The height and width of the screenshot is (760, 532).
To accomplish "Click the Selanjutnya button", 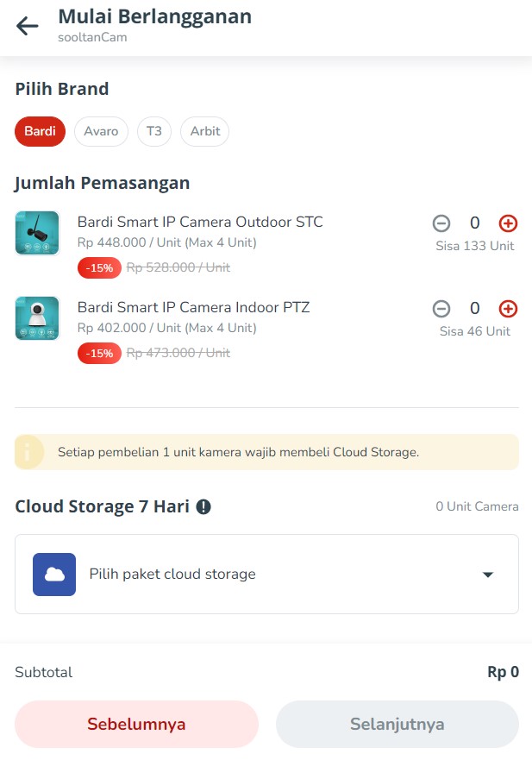I will (x=397, y=724).
